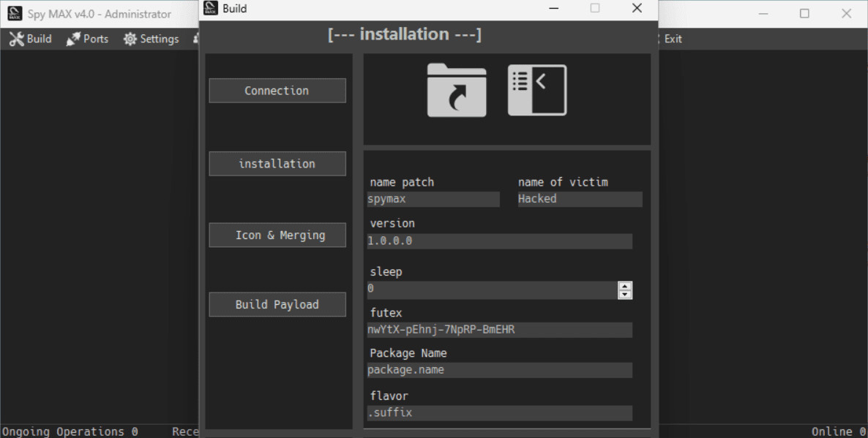Screen dimensions: 868x438
Task: Click the name patch field containing spymax
Action: (x=433, y=199)
